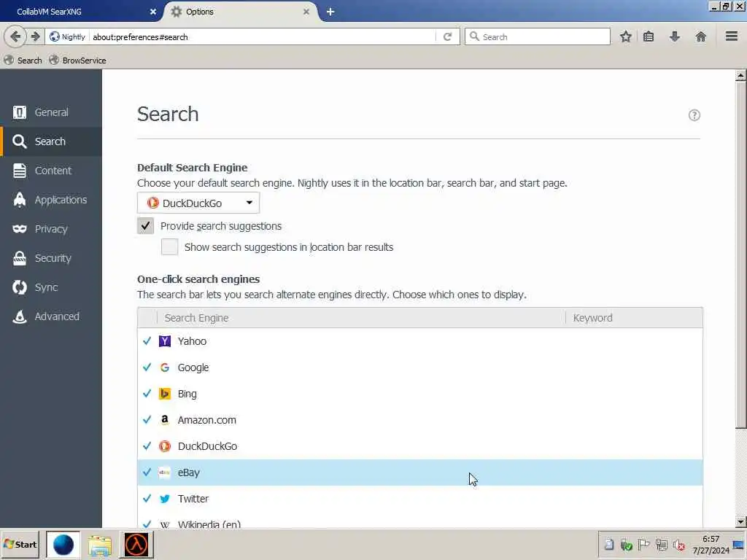Click the Search Engine column header
Image resolution: width=747 pixels, height=560 pixels.
360,318
